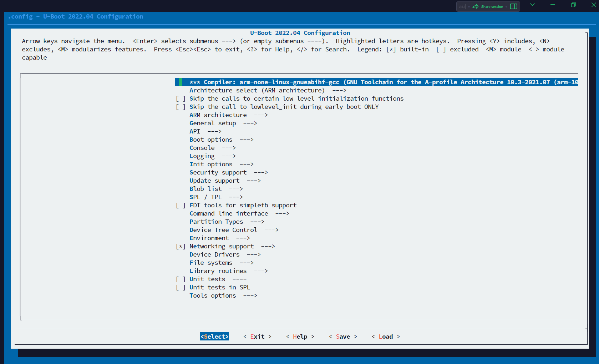Click the Share session arrow icon
This screenshot has width=599, height=364.
476,6
